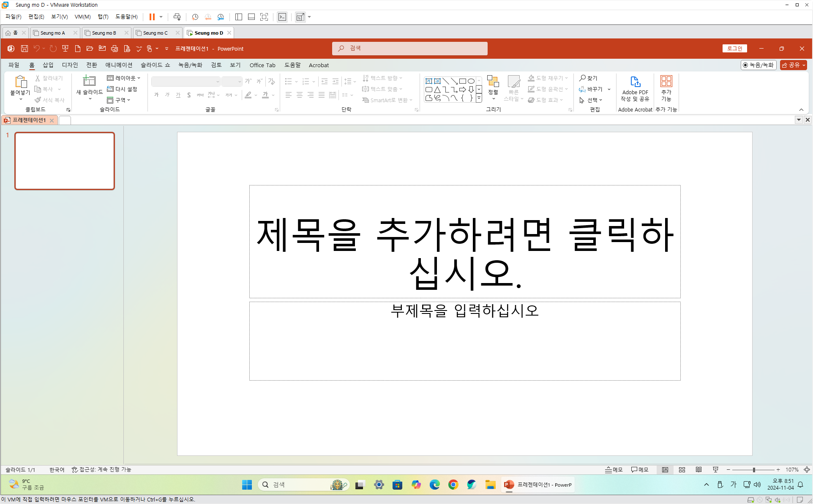Toggle Normal view button in status bar

coord(665,470)
